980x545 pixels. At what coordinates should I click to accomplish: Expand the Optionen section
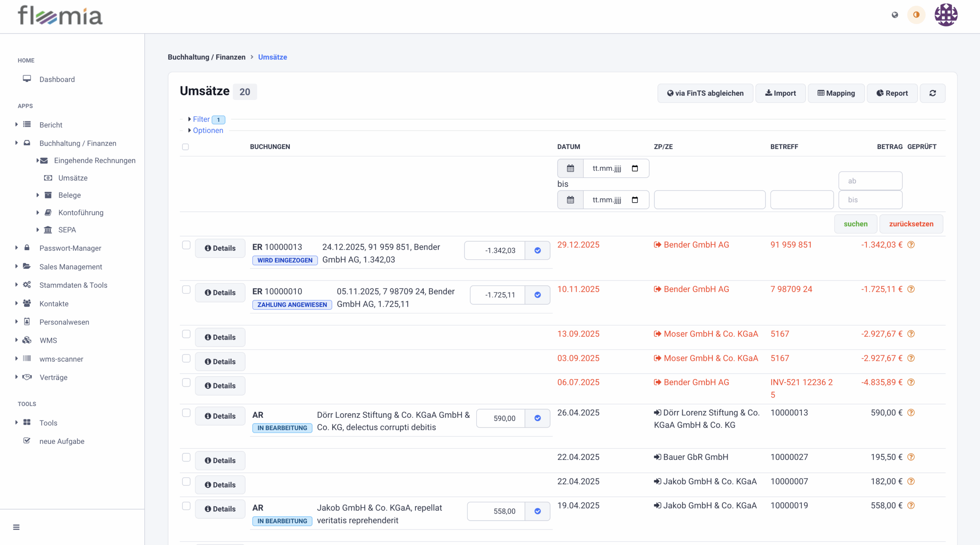click(207, 130)
